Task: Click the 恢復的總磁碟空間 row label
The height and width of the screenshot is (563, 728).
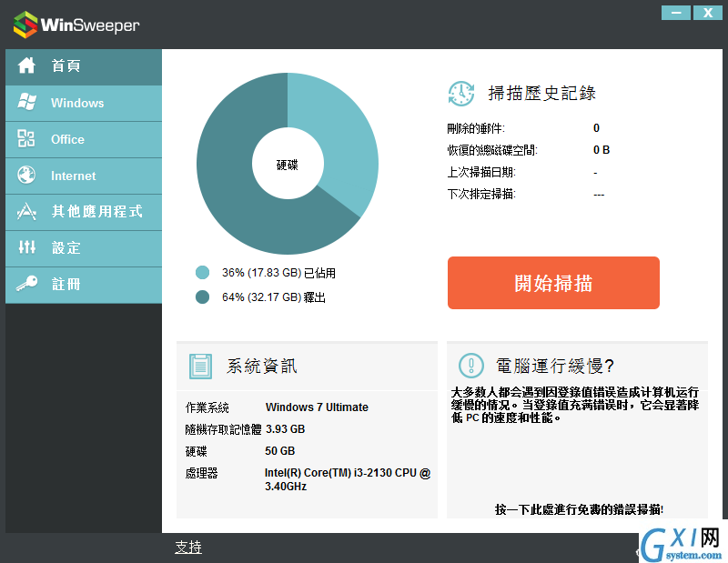Action: 492,150
